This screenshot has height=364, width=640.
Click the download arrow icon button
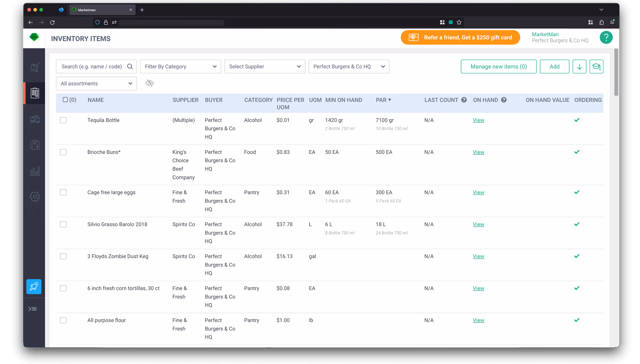tap(579, 67)
